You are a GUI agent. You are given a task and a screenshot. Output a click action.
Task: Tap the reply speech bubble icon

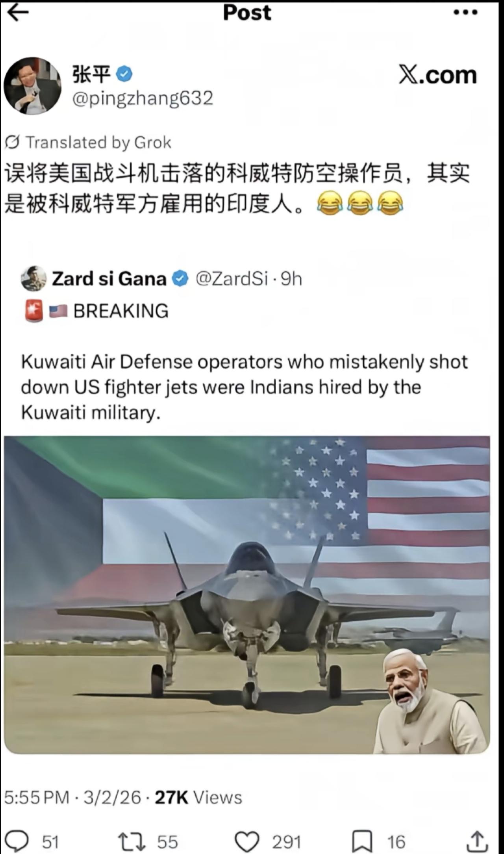17,841
